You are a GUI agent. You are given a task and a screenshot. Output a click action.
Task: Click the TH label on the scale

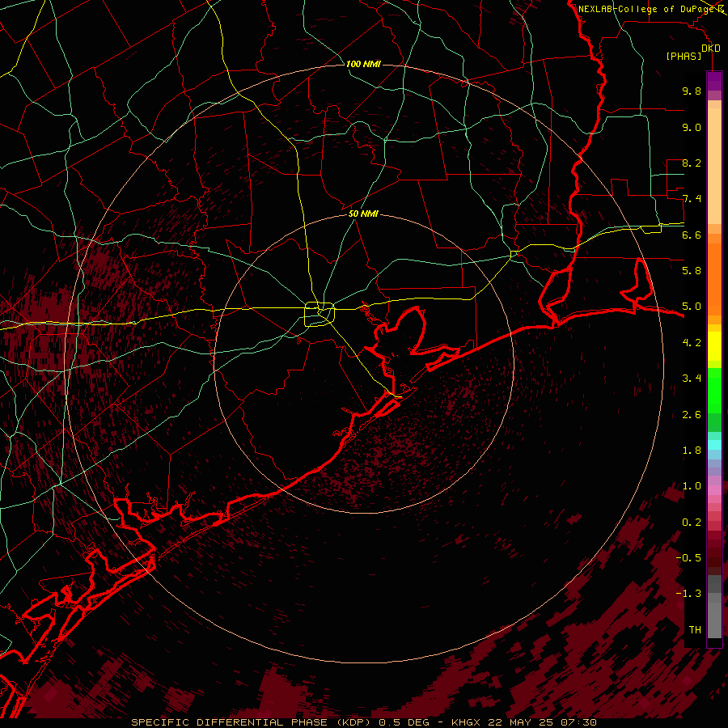(695, 630)
